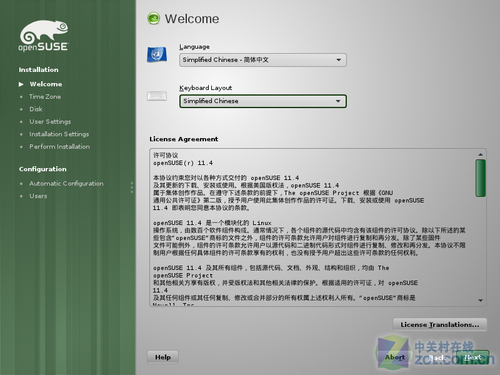
Task: Open the Keyboard Layout dropdown
Action: pos(263,101)
